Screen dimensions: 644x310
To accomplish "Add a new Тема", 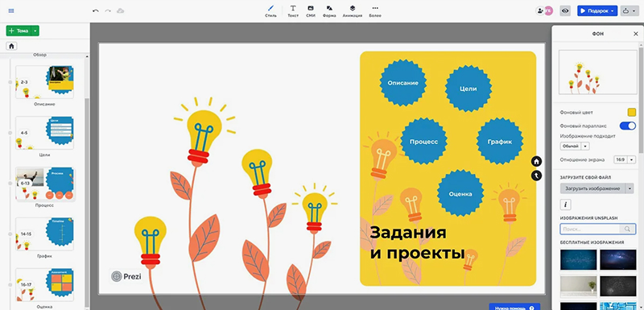I will pyautogui.click(x=19, y=31).
